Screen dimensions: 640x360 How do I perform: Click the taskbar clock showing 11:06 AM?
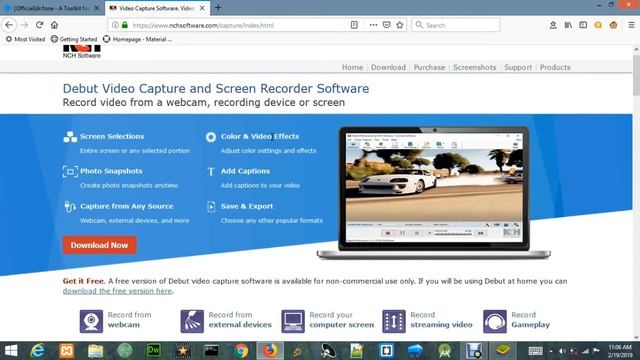coord(619,351)
